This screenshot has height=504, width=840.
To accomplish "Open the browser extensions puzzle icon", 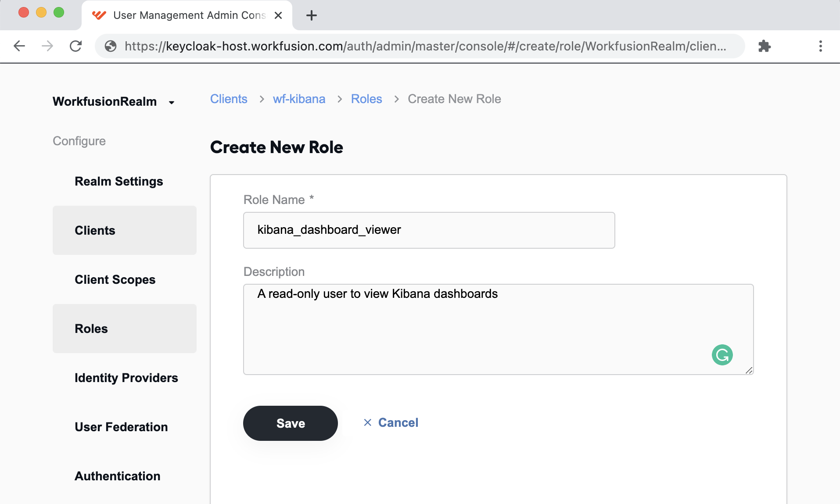I will pos(765,46).
